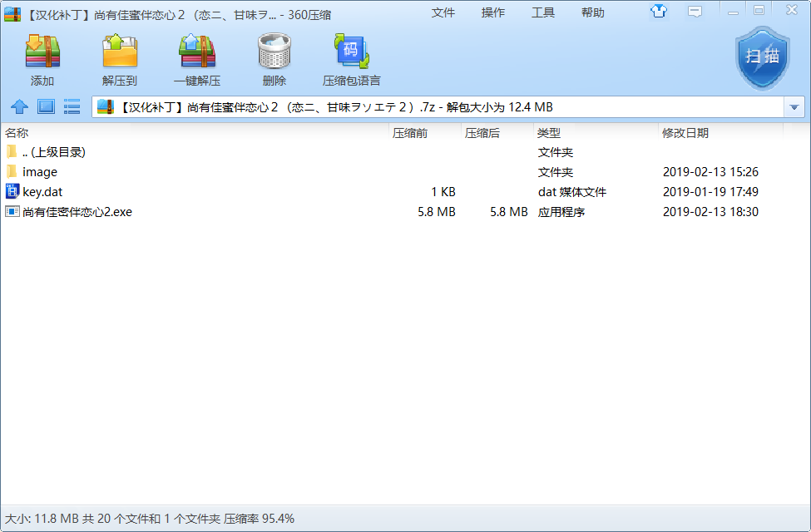Click the 2019-02-13 15:26 date cell
The height and width of the screenshot is (532, 811).
coord(710,171)
